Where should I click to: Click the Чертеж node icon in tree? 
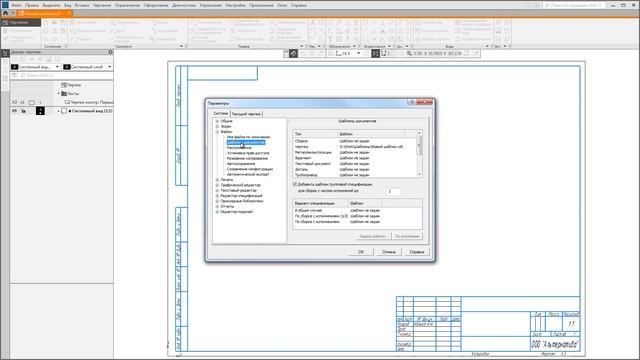point(64,85)
